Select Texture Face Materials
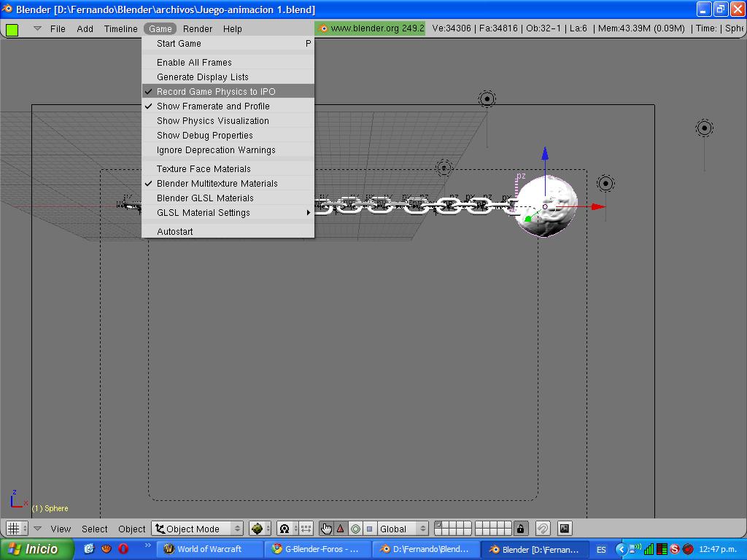Viewport: 747px width, 560px height. coord(228,168)
